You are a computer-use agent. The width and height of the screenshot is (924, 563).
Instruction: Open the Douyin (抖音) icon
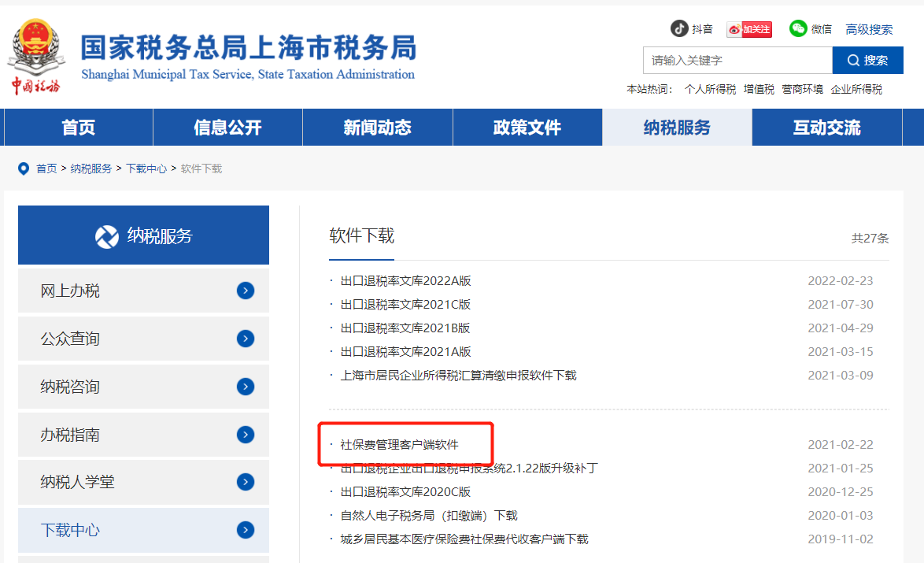click(679, 29)
